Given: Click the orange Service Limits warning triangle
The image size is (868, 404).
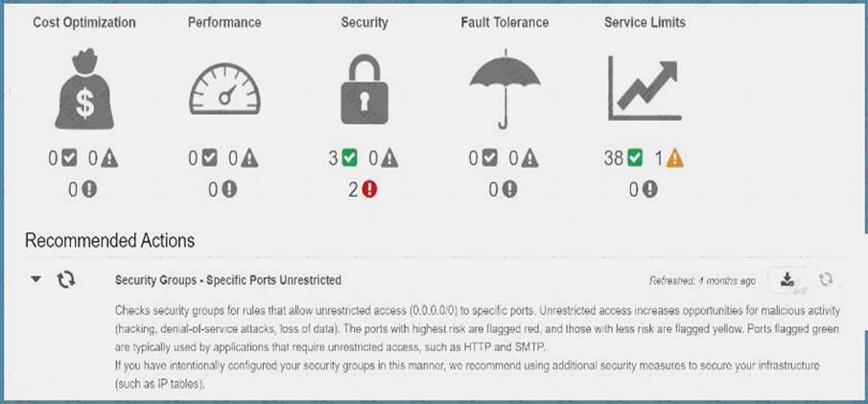Looking at the screenshot, I should click(x=674, y=159).
